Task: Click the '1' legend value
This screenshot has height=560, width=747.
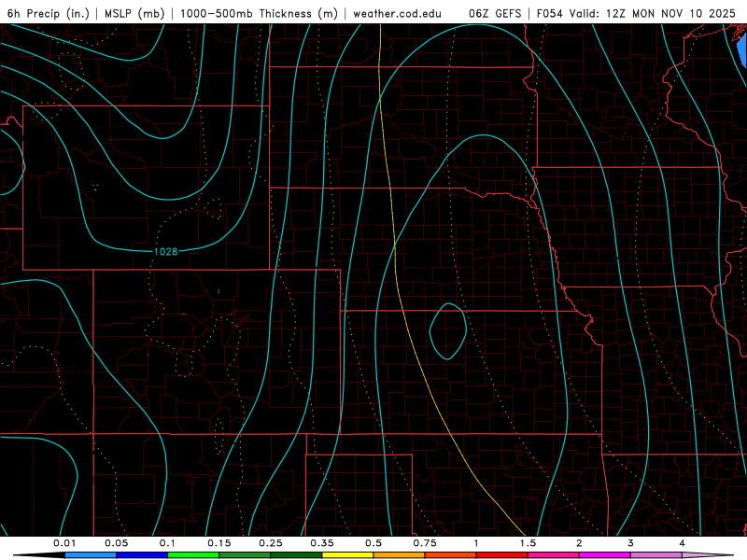Action: (476, 543)
